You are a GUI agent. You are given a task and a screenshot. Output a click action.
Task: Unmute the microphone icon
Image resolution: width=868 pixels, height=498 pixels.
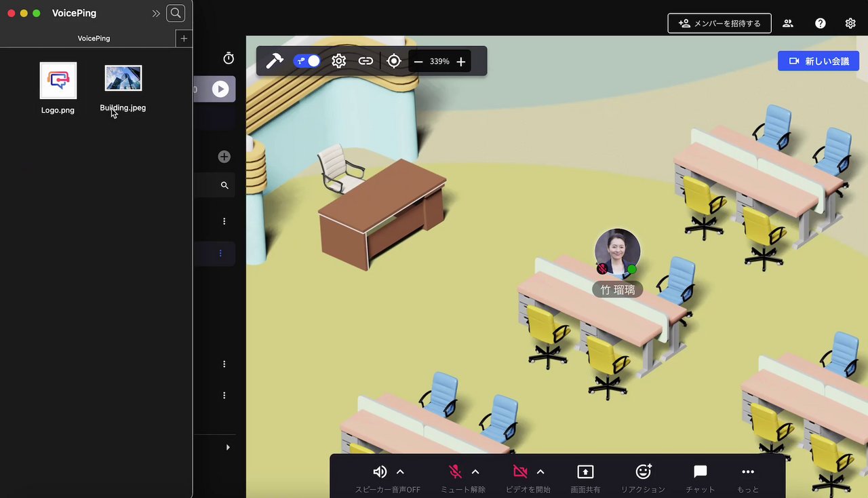456,472
